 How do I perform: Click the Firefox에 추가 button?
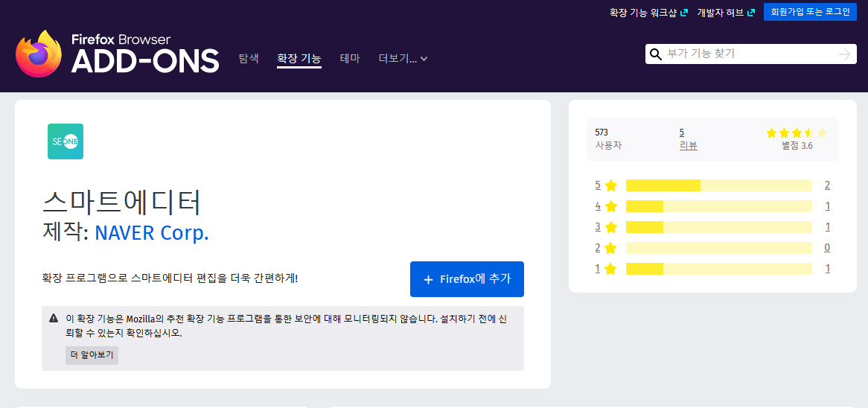pos(467,279)
